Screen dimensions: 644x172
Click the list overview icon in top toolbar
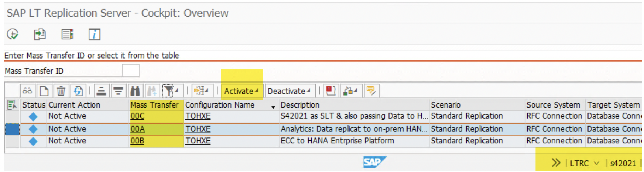pos(67,34)
